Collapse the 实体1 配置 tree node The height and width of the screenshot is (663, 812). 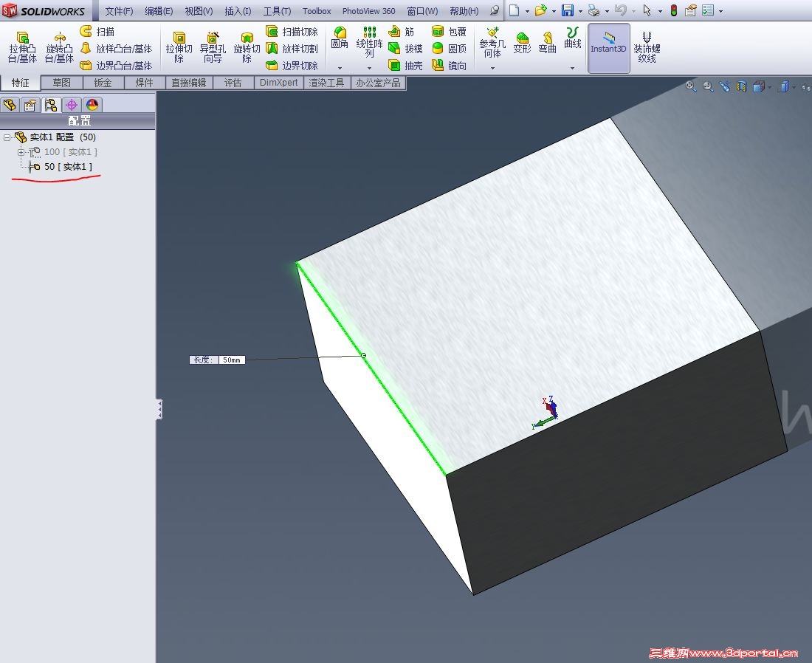tap(7, 137)
